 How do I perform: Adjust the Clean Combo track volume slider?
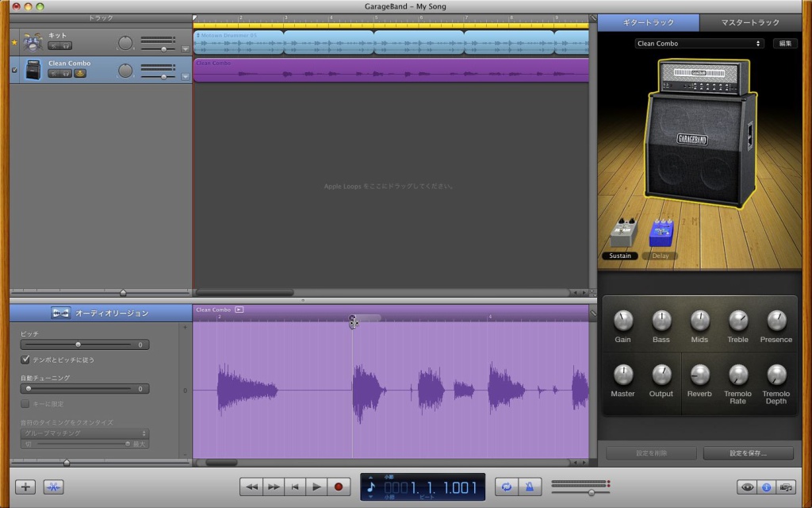pyautogui.click(x=163, y=77)
